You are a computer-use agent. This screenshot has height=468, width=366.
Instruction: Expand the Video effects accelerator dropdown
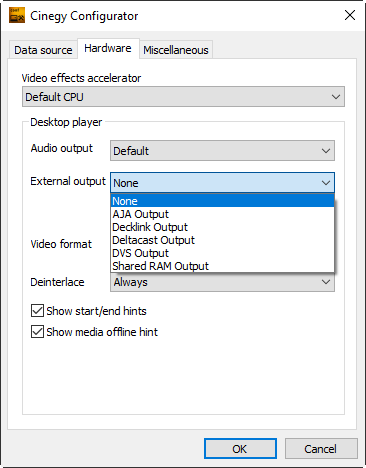pos(183,97)
